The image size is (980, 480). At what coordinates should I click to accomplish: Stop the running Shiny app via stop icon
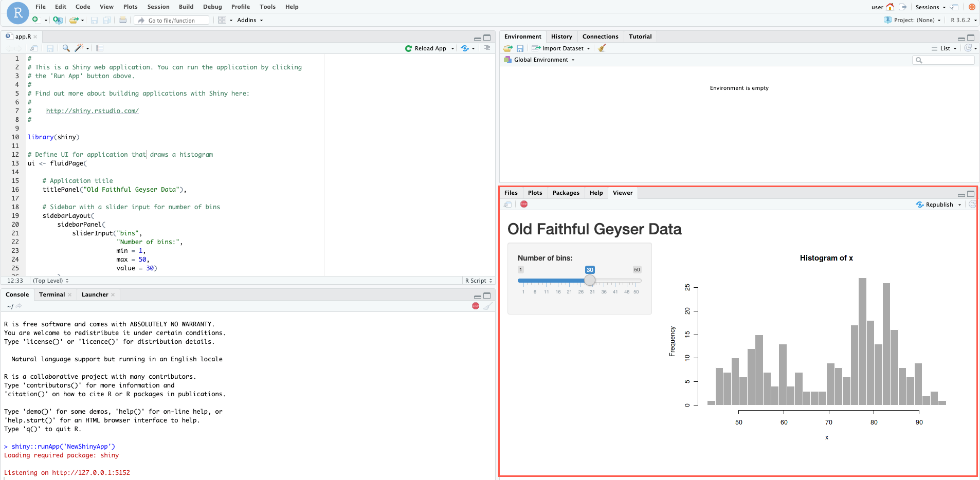point(524,204)
